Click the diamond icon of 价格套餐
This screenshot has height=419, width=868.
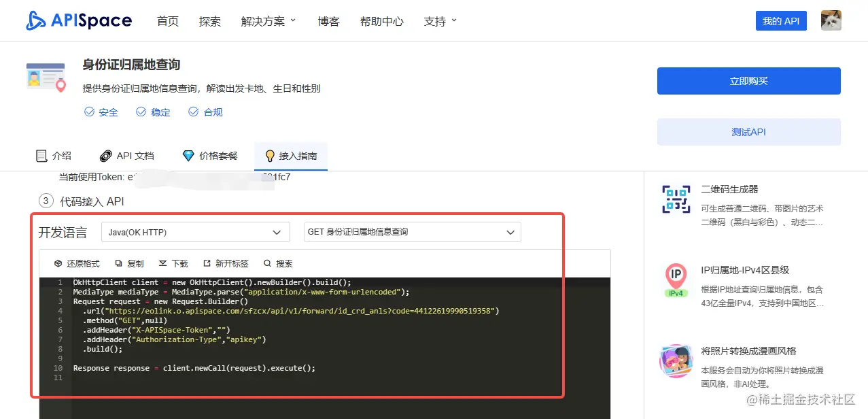188,156
